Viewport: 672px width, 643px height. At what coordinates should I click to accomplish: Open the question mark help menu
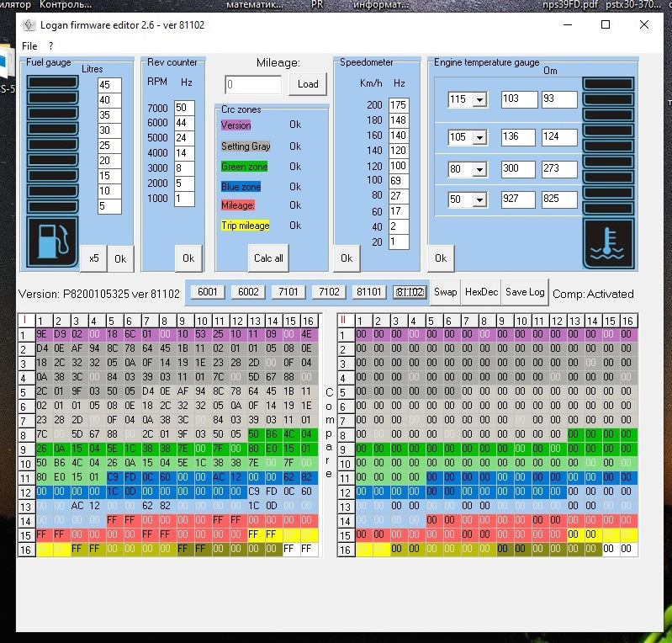coord(51,46)
